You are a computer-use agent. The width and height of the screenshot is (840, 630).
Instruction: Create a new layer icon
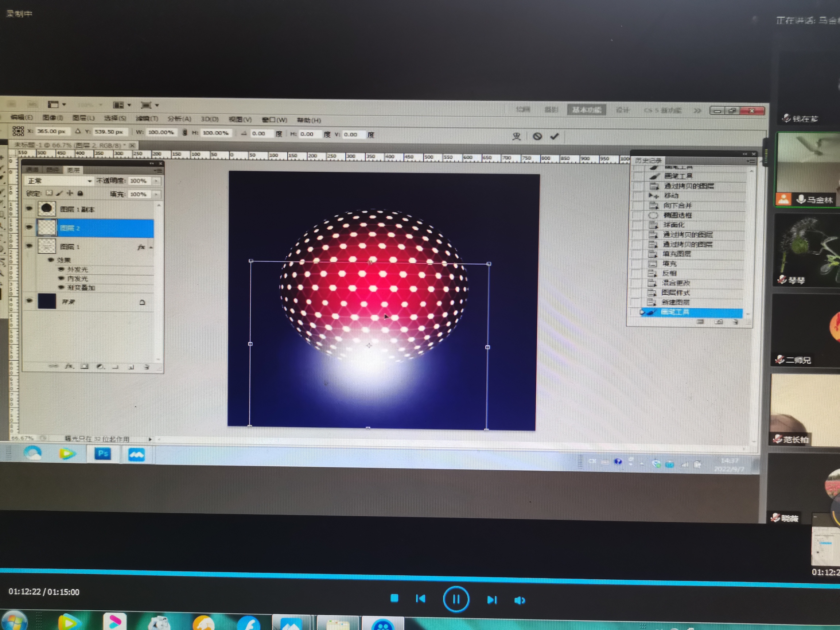click(131, 367)
